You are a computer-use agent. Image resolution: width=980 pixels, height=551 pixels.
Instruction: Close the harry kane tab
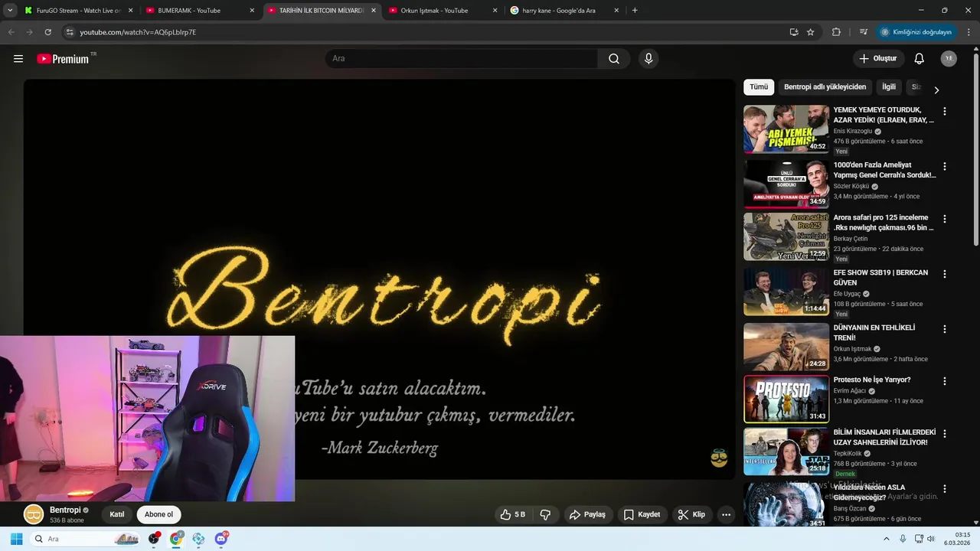click(616, 11)
